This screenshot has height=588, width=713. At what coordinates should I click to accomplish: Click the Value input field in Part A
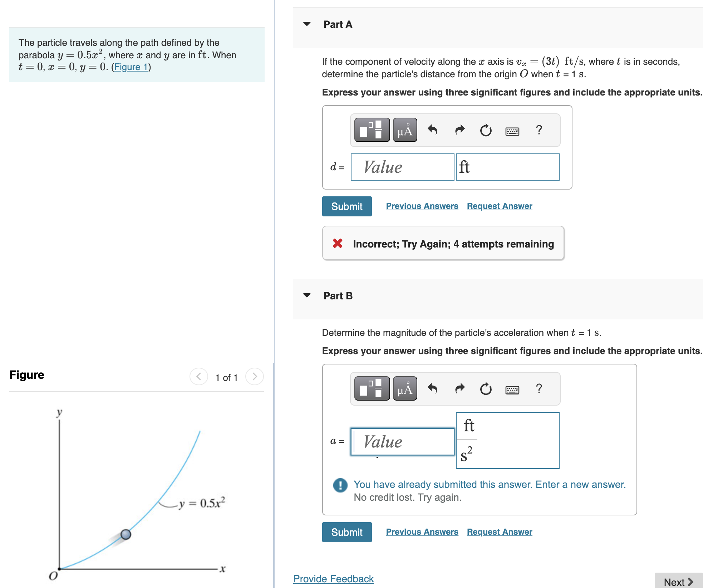point(402,167)
